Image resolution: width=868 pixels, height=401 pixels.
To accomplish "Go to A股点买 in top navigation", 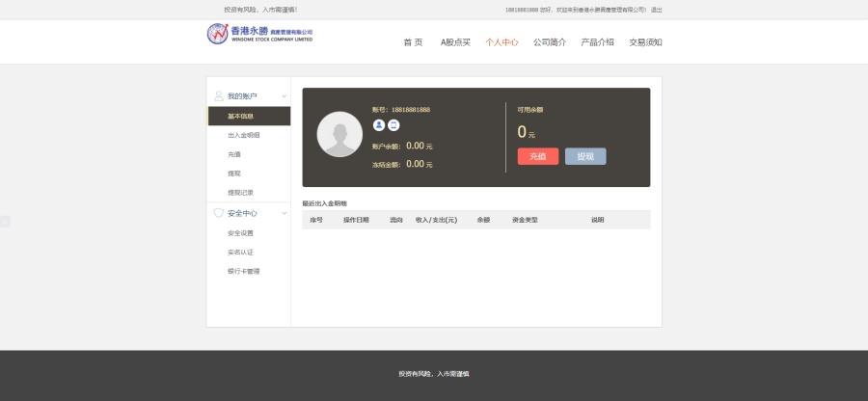I will coord(455,42).
